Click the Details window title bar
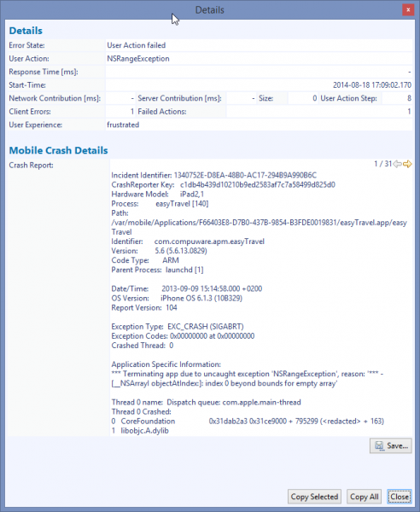 (210, 9)
